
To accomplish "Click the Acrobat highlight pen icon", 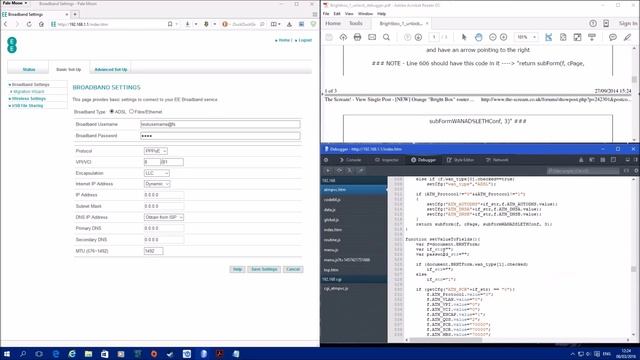I will 627,37.
